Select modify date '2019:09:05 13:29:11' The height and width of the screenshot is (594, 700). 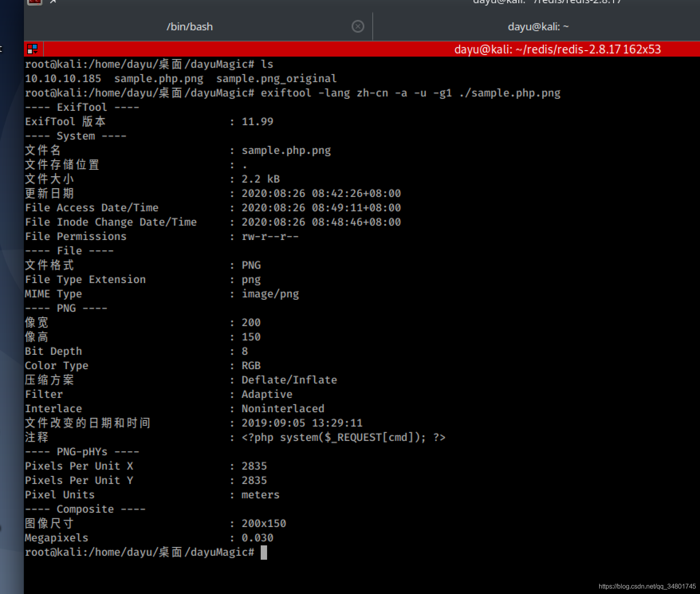[302, 423]
